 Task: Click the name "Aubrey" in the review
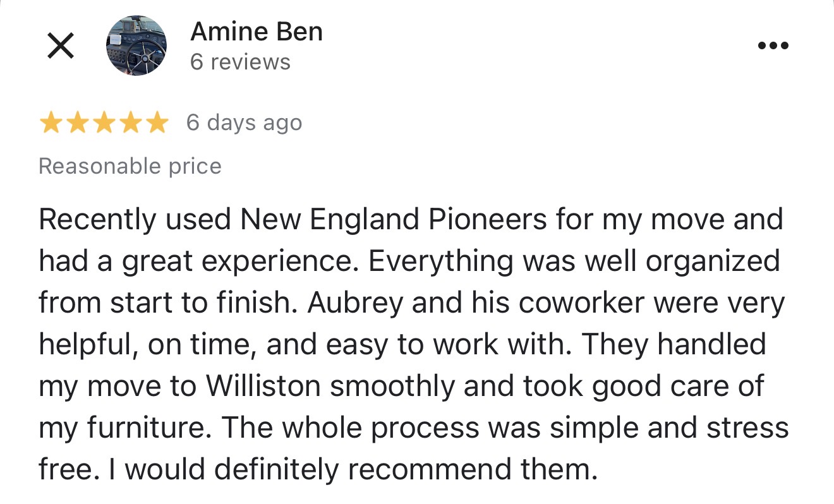click(x=355, y=303)
